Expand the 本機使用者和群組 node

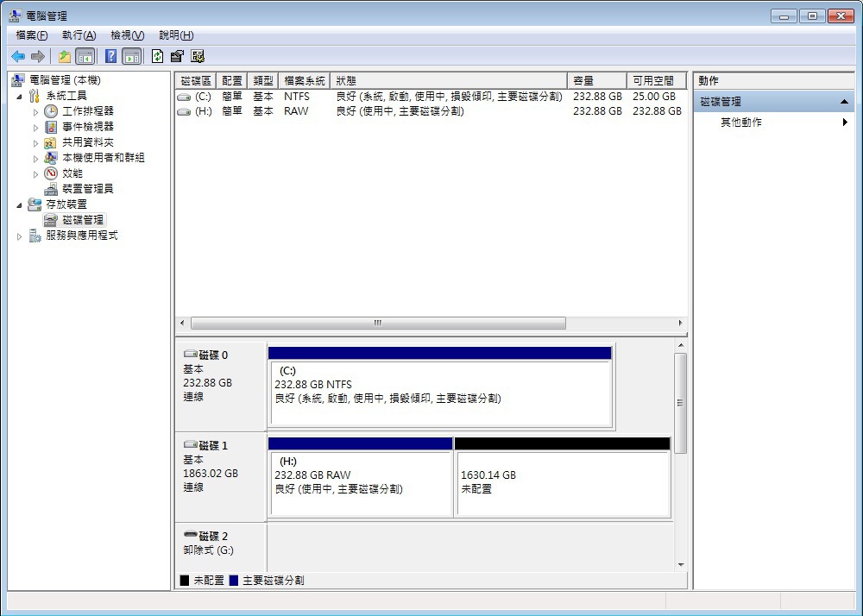click(x=35, y=159)
